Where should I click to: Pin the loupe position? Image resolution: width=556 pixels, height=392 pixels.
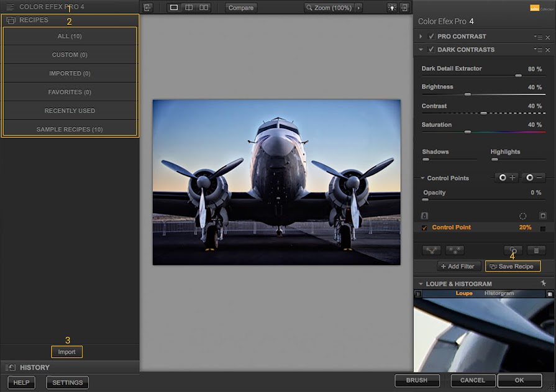coord(543,283)
